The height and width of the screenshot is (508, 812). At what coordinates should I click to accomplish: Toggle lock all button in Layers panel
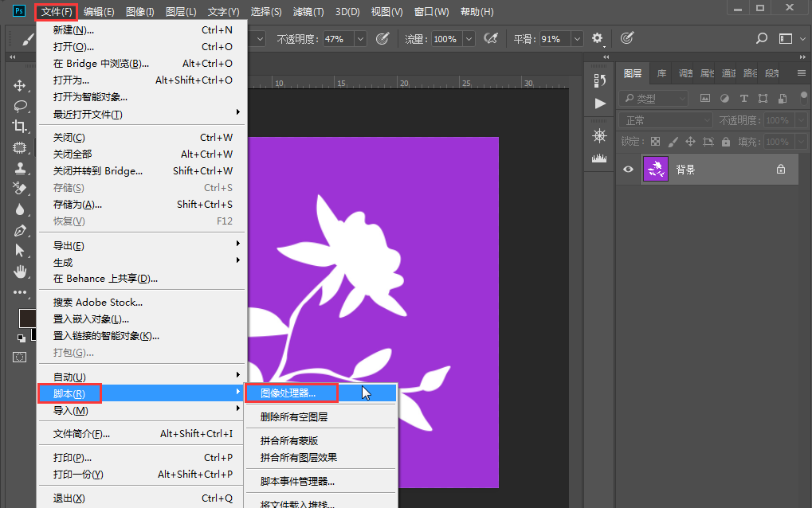coord(725,142)
